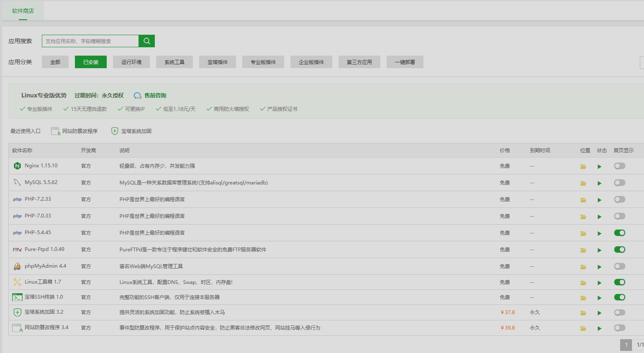Click the ¥37.8 price text
This screenshot has width=644, height=353.
(508, 312)
